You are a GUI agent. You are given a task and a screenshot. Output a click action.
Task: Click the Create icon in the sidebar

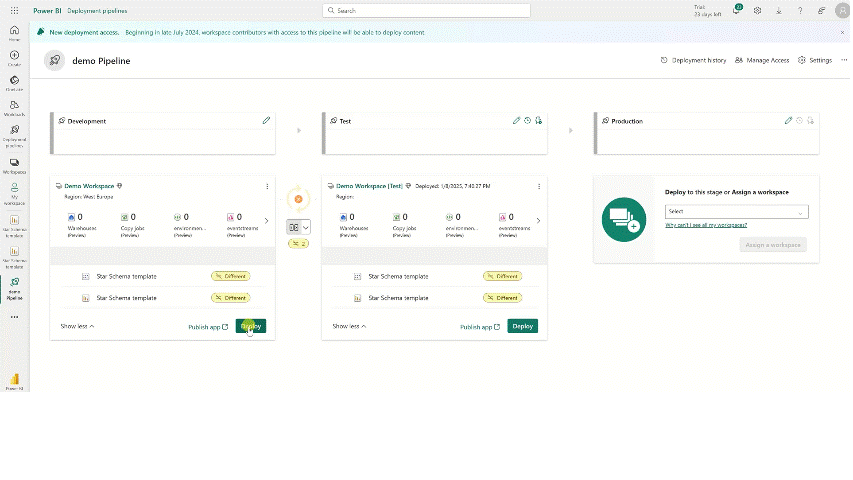[x=14, y=56]
